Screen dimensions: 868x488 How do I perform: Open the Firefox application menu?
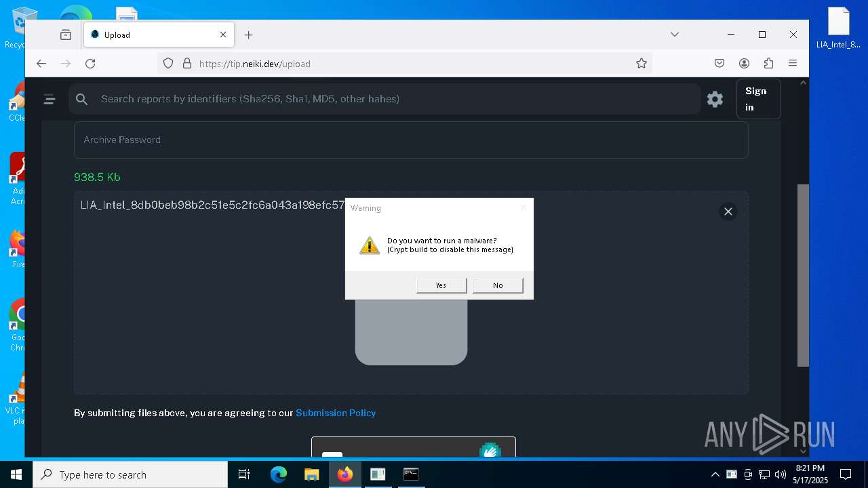[793, 64]
